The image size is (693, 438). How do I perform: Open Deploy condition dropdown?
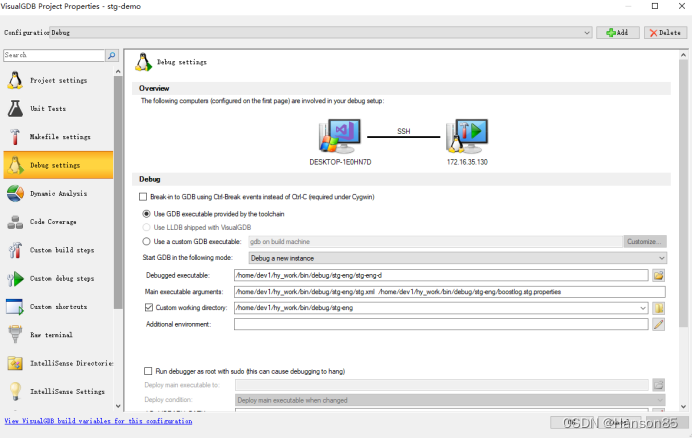450,400
